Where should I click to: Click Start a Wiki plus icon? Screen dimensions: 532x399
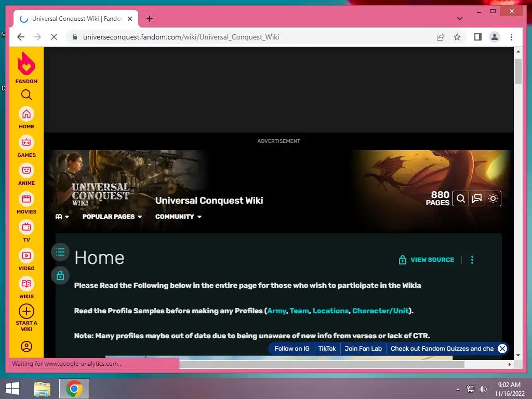26,311
